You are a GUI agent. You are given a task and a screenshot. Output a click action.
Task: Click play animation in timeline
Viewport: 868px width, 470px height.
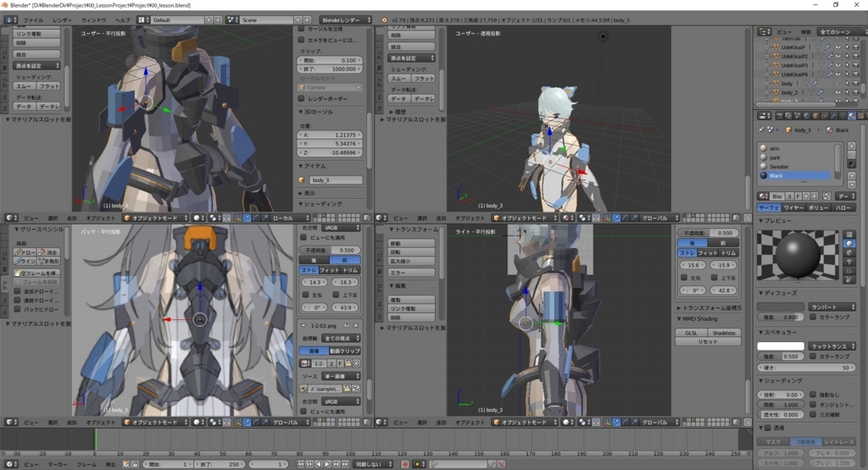coord(327,464)
